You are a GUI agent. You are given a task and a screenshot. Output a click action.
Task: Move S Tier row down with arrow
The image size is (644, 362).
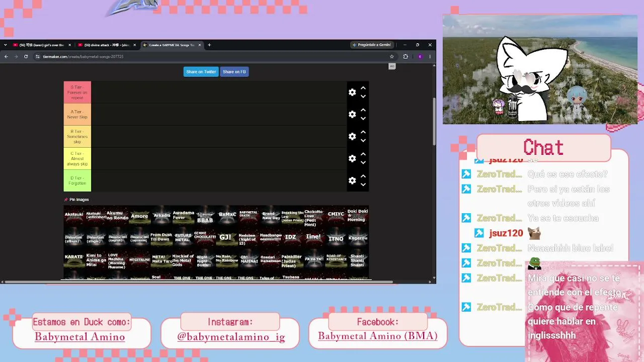coord(363,97)
